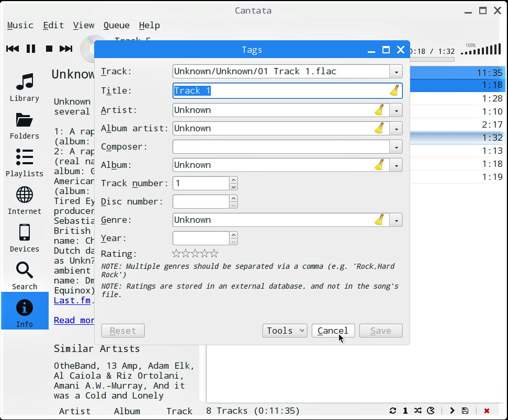
Task: Increase the Year with up arrow
Action: click(x=233, y=235)
